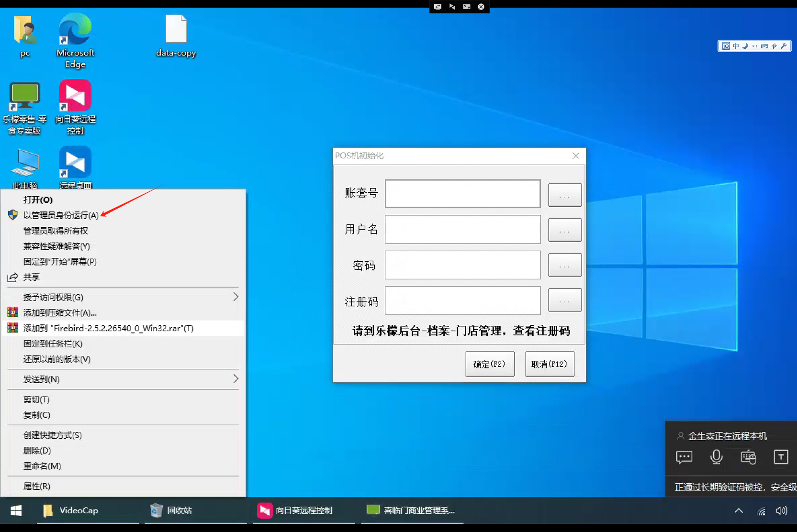
Task: Focus the 用户名 input field
Action: click(463, 229)
